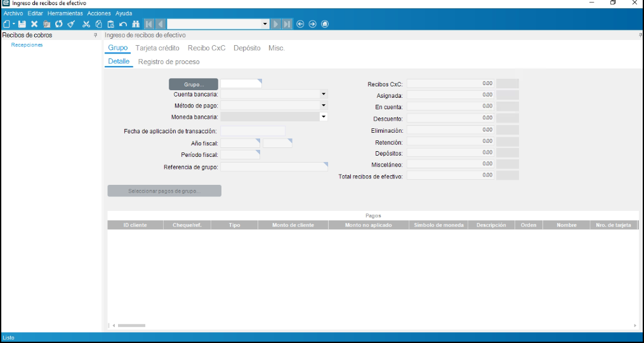This screenshot has height=343, width=644.
Task: Open the toolbar record selector dropdown
Action: (x=265, y=24)
